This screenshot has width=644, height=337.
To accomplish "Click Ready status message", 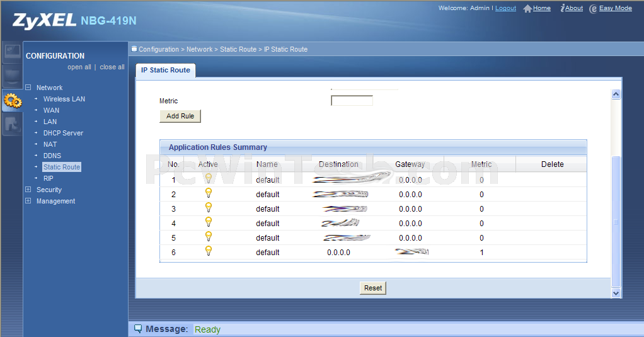I will pos(207,329).
